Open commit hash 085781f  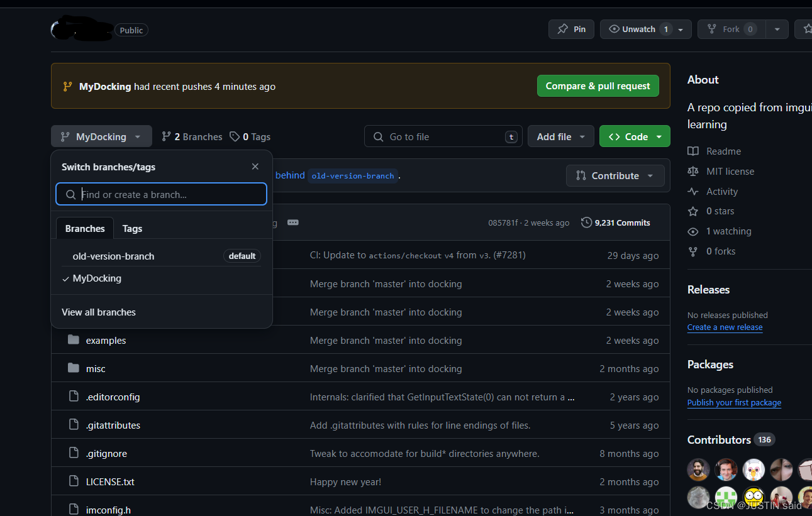pos(503,223)
